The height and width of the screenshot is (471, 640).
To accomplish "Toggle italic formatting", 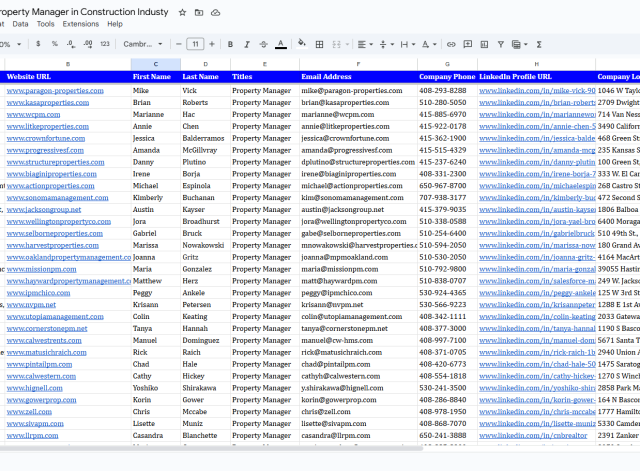I will click(247, 44).
